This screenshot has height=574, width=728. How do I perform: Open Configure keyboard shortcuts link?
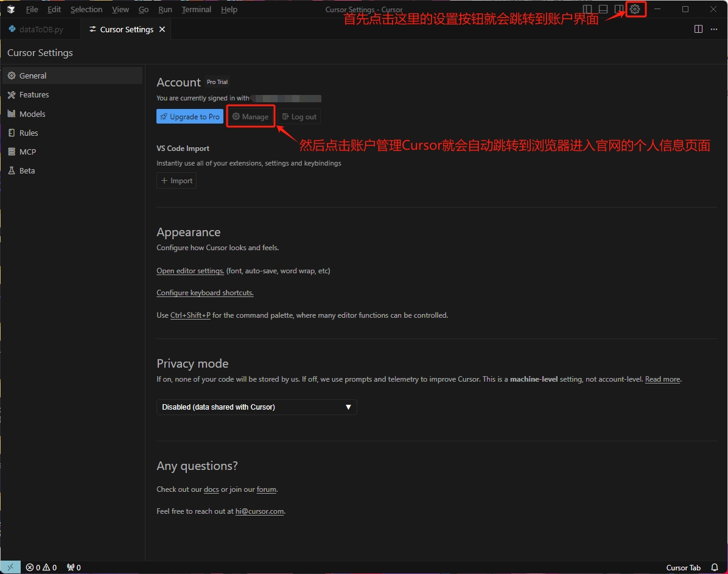tap(205, 293)
